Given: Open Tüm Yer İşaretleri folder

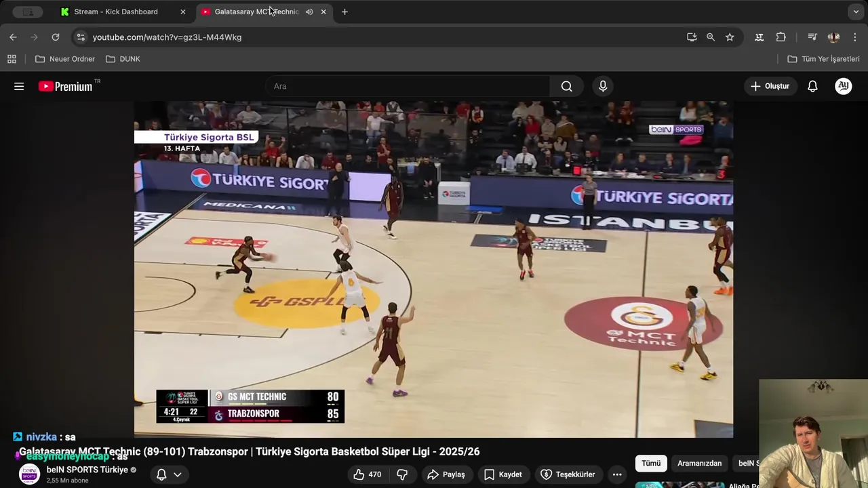Looking at the screenshot, I should click(x=823, y=59).
